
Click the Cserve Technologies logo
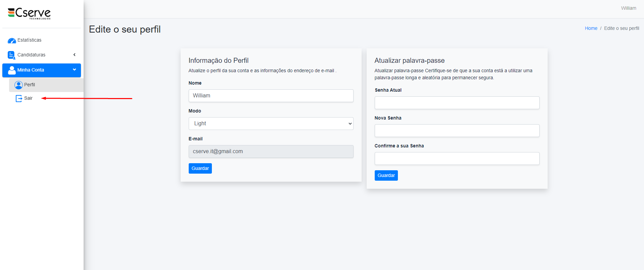point(29,13)
